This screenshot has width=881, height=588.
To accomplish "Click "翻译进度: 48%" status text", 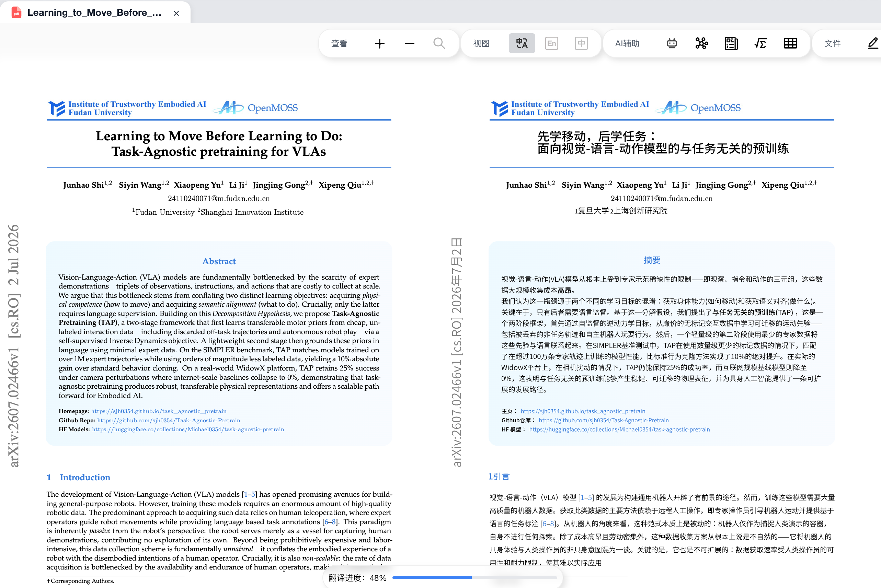I will [357, 578].
